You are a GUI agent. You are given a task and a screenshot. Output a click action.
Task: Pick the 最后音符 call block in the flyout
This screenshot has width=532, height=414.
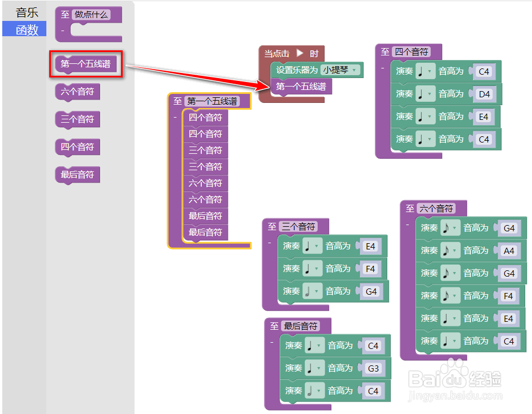(x=77, y=175)
